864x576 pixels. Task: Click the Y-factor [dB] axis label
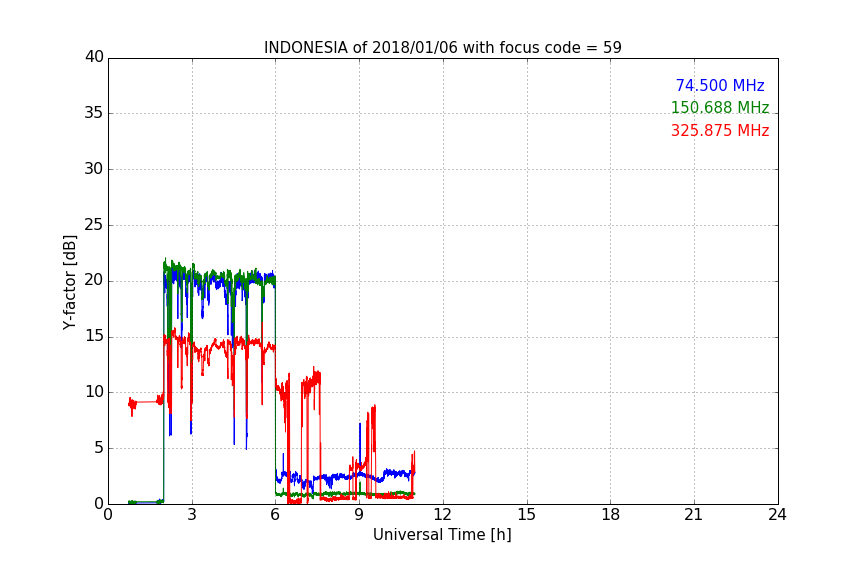(69, 282)
